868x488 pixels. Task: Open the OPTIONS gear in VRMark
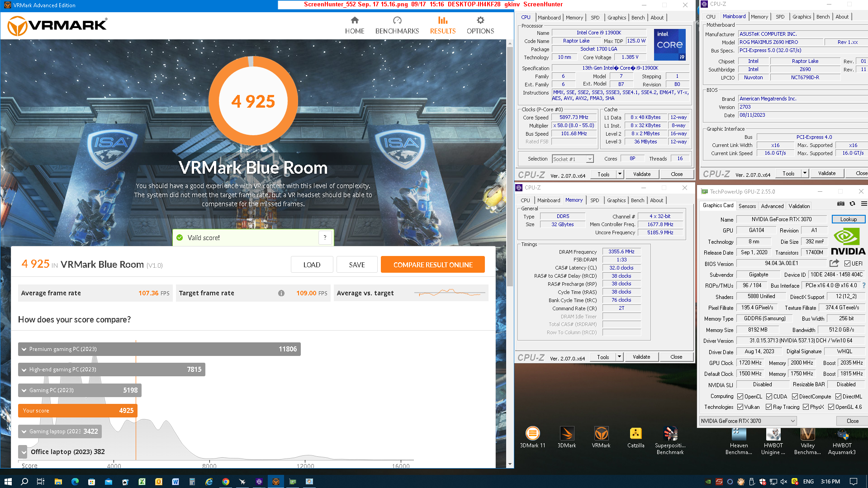[480, 25]
